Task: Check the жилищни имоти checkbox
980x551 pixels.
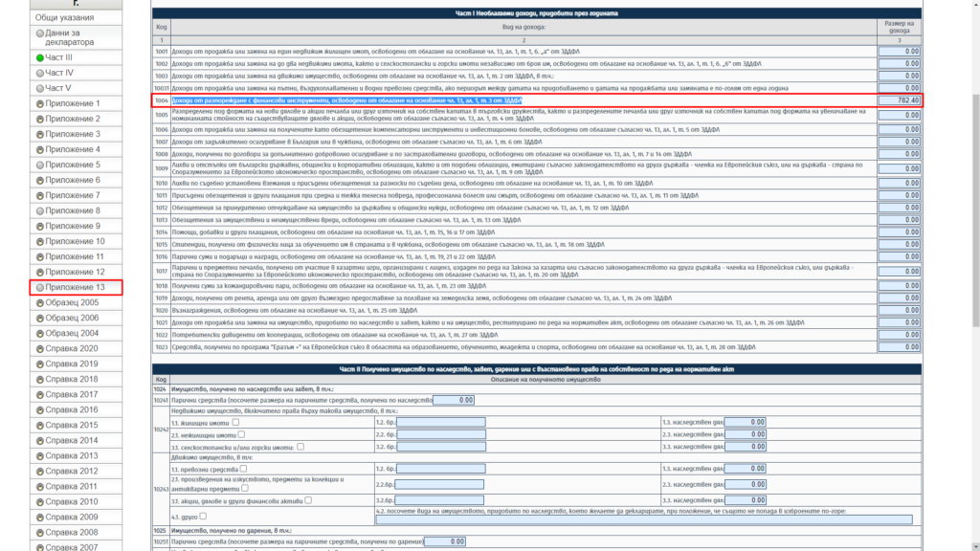Action: [235, 422]
